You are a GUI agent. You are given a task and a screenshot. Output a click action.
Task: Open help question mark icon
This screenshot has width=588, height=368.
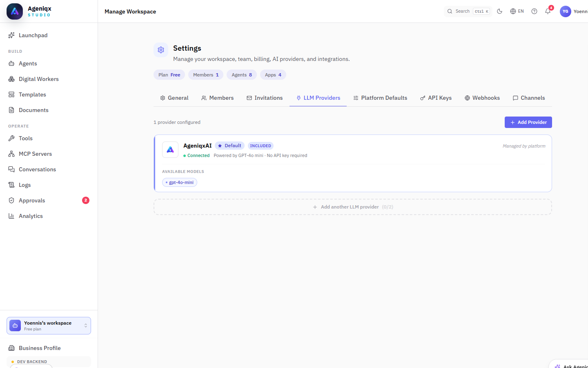[x=534, y=11]
